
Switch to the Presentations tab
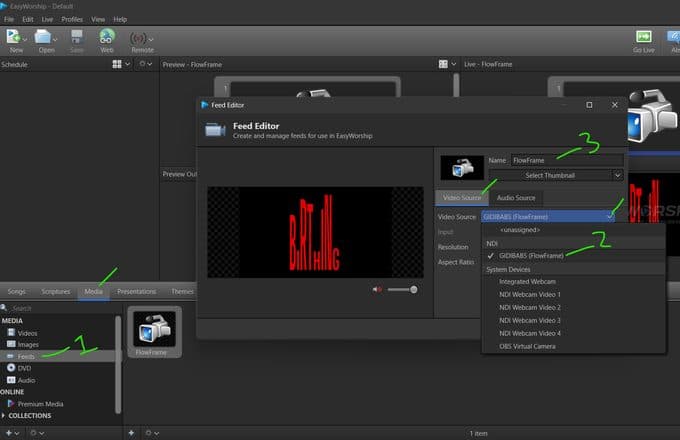click(137, 291)
